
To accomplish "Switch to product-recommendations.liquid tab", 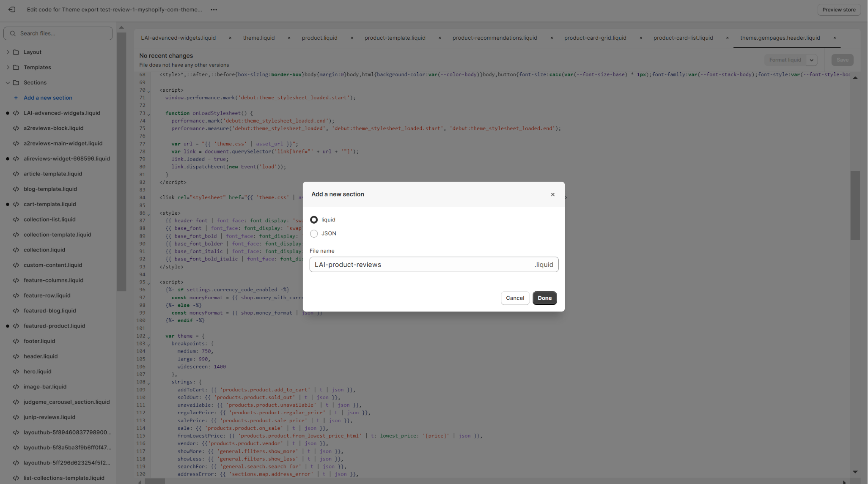I will click(494, 38).
